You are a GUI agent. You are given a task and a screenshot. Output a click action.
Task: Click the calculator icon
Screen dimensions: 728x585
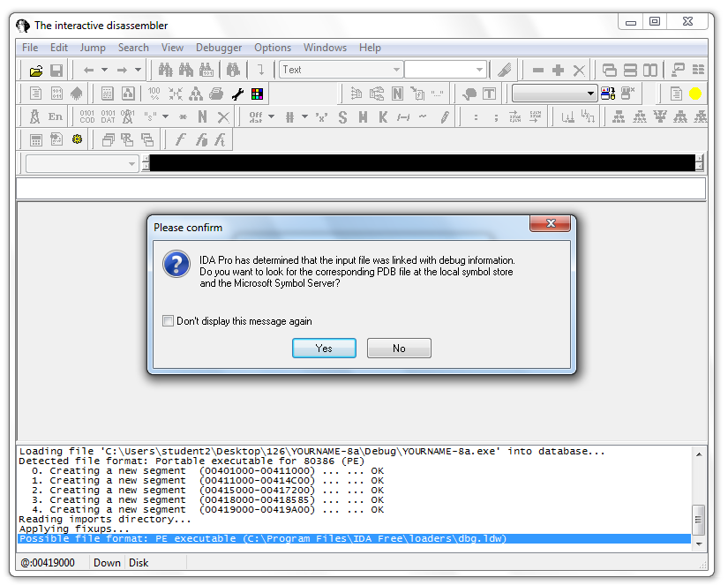[36, 139]
